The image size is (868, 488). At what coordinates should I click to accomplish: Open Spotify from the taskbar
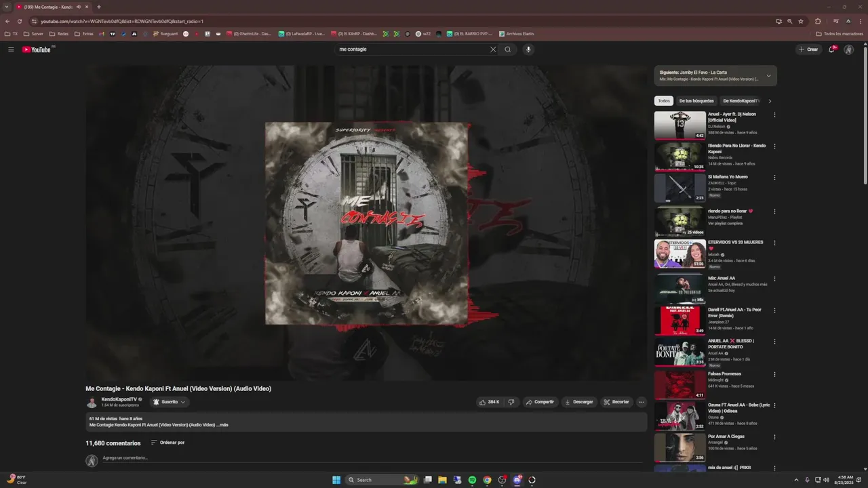click(x=472, y=480)
